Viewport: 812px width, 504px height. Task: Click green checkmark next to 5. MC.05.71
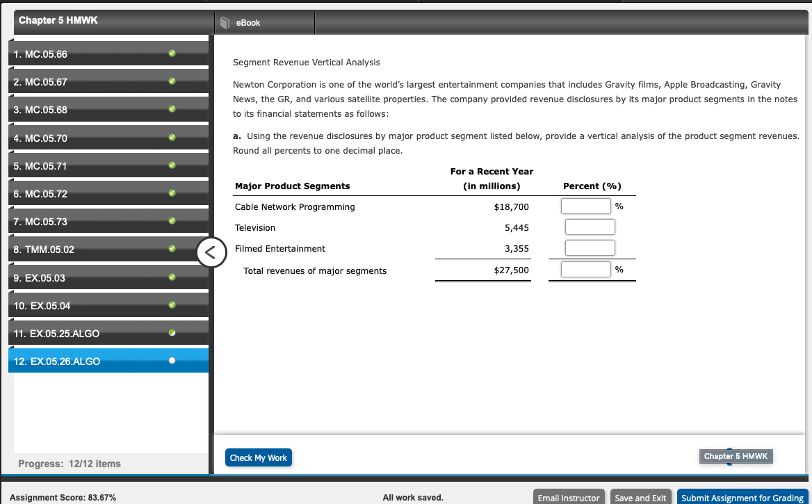172,165
